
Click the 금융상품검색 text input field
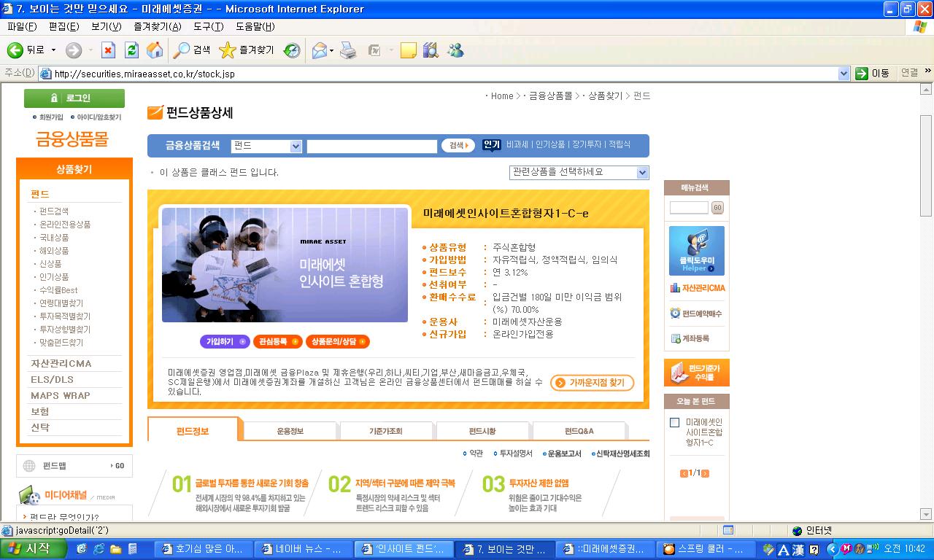tap(372, 146)
